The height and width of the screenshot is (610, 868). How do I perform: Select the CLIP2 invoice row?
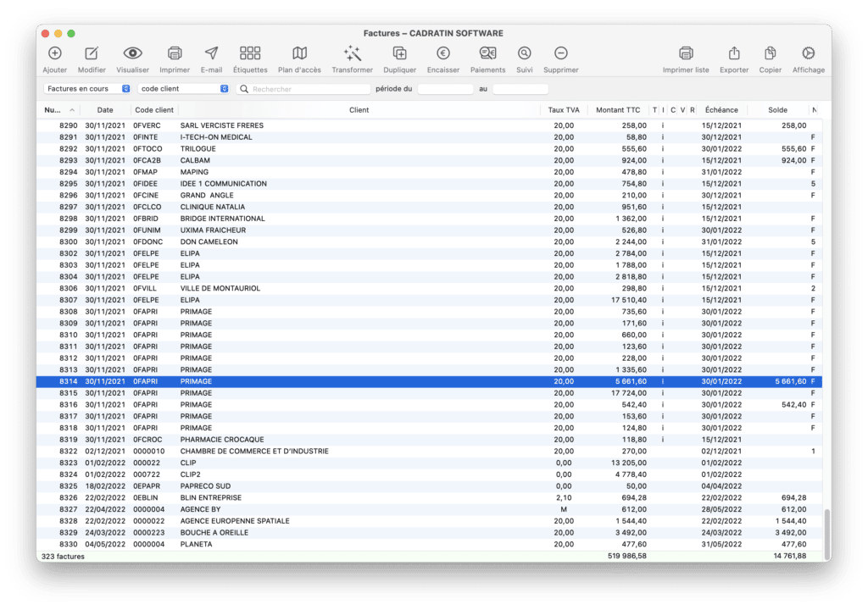pyautogui.click(x=429, y=474)
